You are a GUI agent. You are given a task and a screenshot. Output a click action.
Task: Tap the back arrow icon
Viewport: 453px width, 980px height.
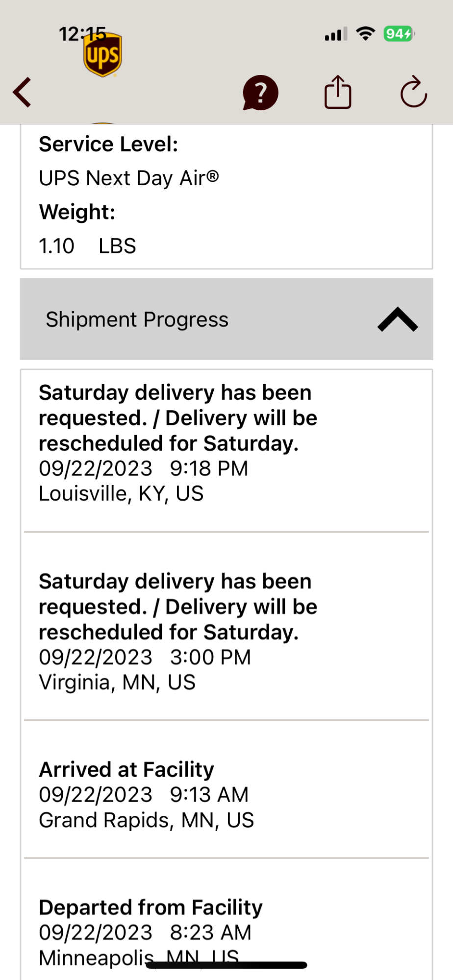click(x=23, y=92)
